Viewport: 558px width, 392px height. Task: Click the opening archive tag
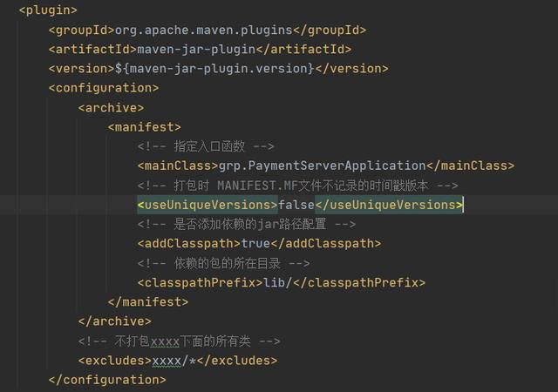pos(111,107)
